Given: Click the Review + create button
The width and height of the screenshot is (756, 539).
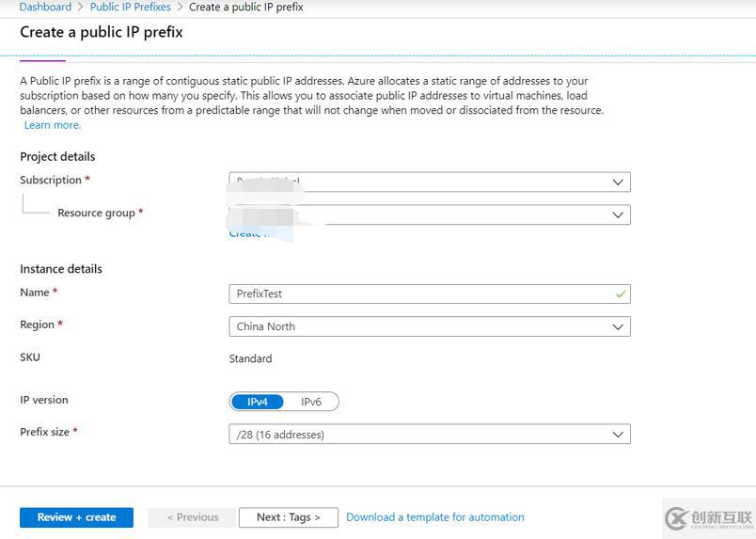Looking at the screenshot, I should coord(76,517).
